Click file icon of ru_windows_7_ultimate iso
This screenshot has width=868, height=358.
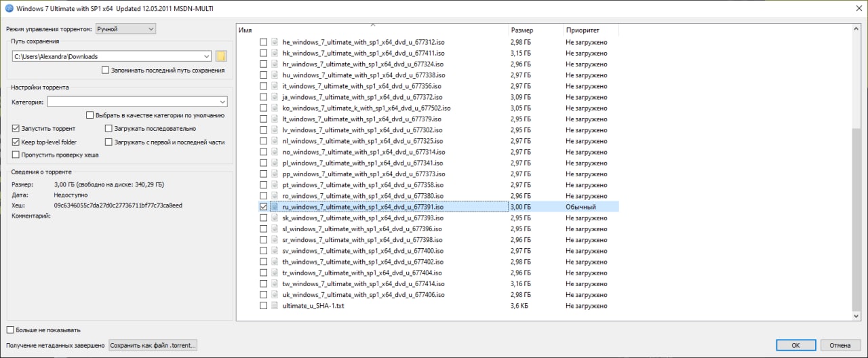pyautogui.click(x=275, y=207)
